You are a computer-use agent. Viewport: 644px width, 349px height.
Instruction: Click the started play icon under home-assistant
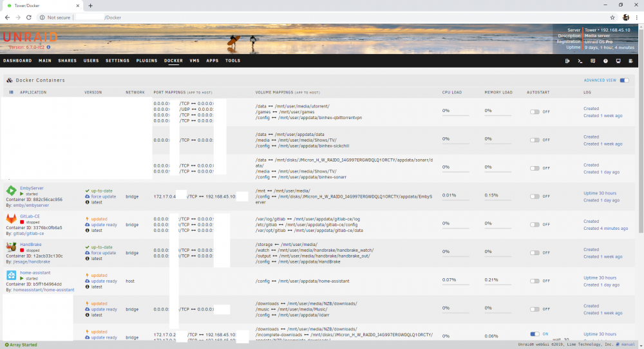coord(22,278)
